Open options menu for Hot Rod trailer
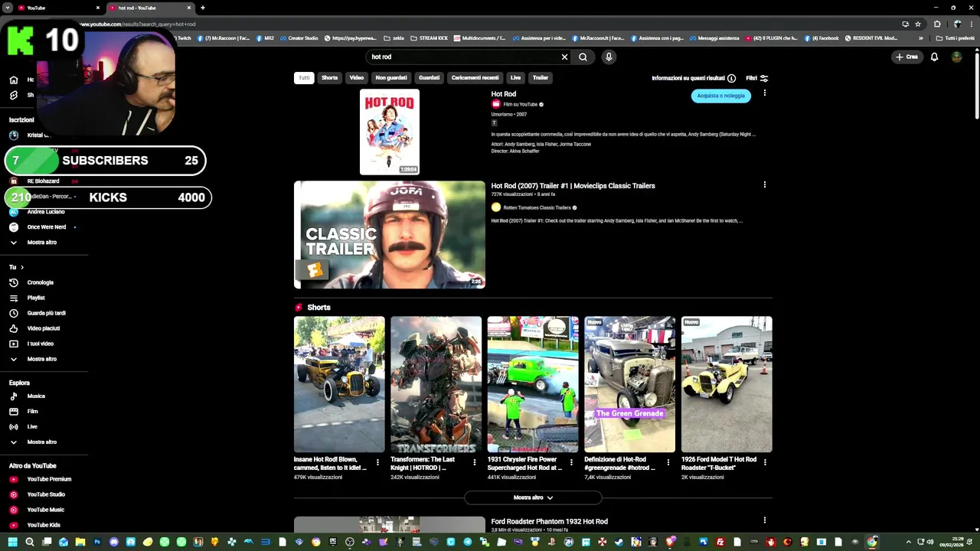This screenshot has width=980, height=551. [764, 184]
